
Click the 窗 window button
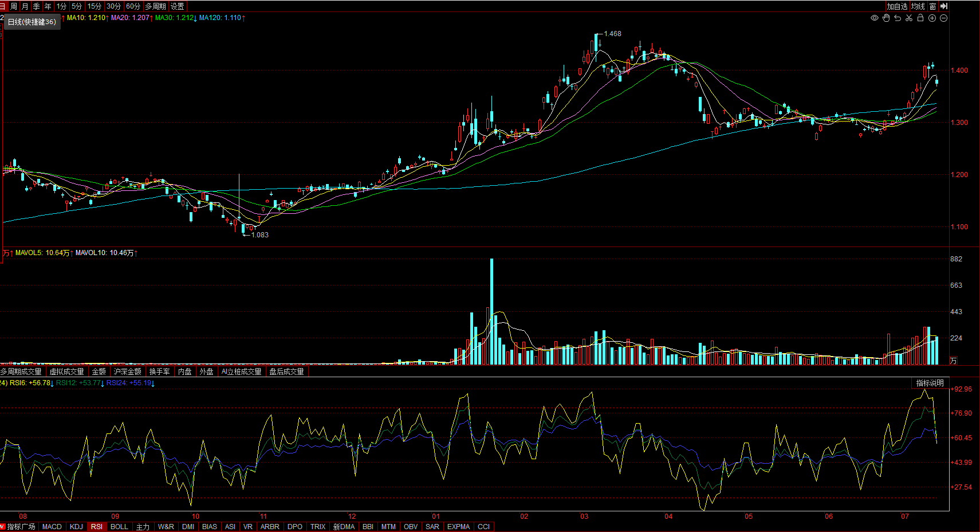(x=932, y=6)
